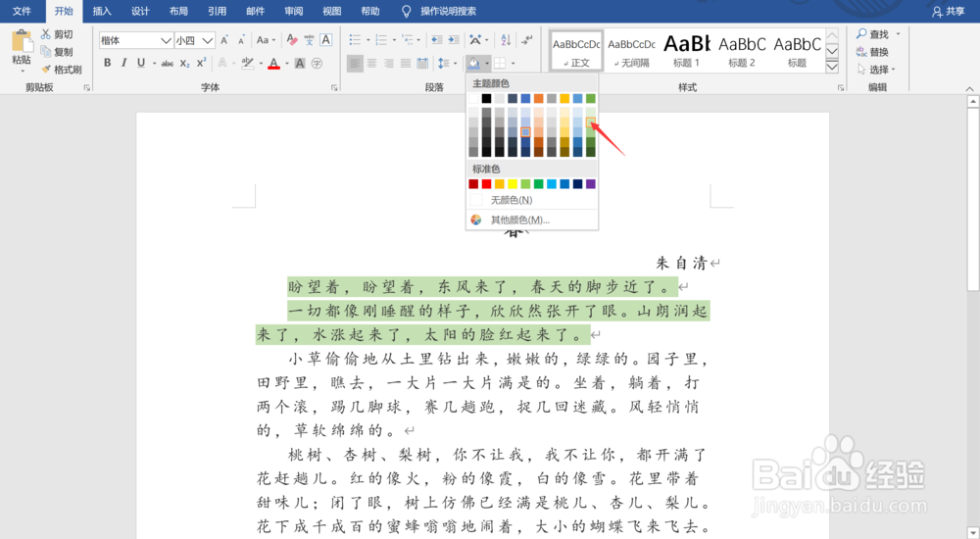Insert enclosed character (字 in circle)
The width and height of the screenshot is (980, 539).
point(317,63)
